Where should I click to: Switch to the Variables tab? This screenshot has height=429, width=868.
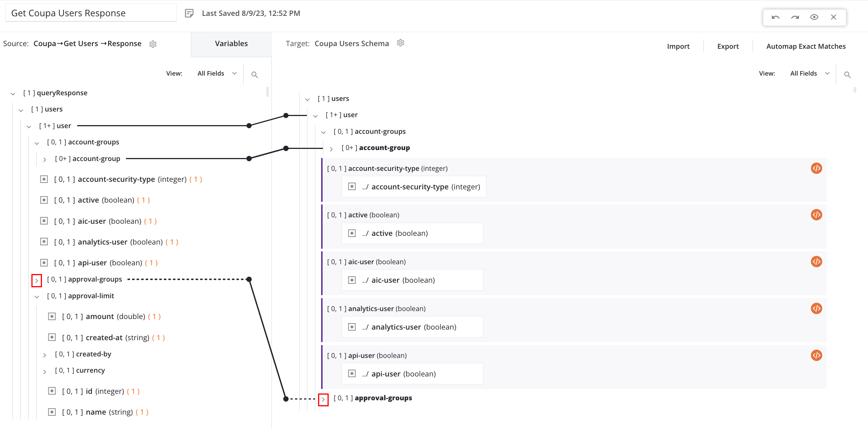click(x=231, y=44)
